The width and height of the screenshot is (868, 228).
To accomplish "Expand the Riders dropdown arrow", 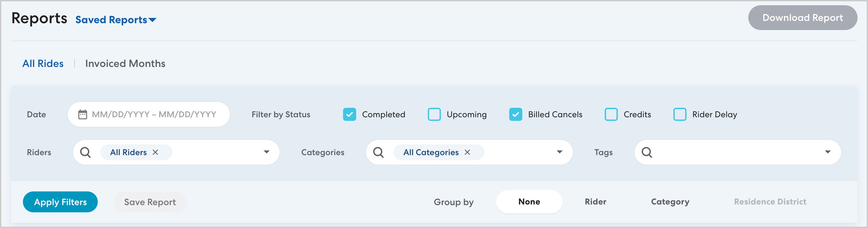I will (x=267, y=152).
